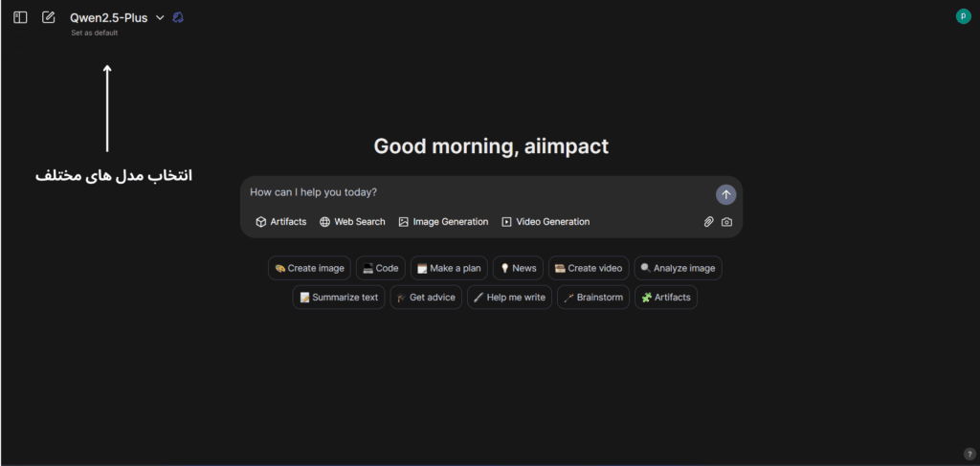Toggle the sidebar panel icon
Image resolution: width=980 pixels, height=466 pixels.
(x=20, y=17)
